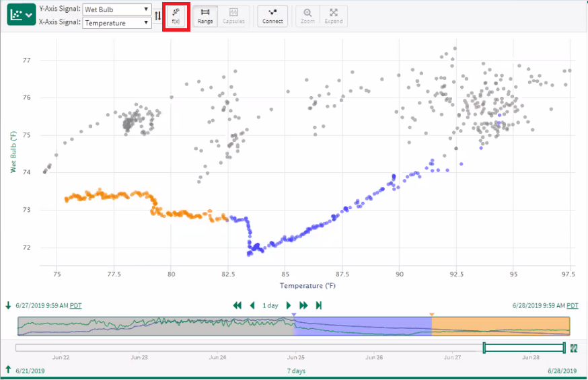
Task: Toggle the Range display mode
Action: pyautogui.click(x=205, y=16)
